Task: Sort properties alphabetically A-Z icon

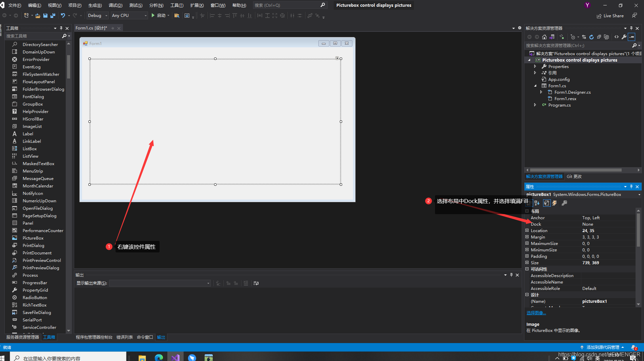Action: tap(537, 203)
